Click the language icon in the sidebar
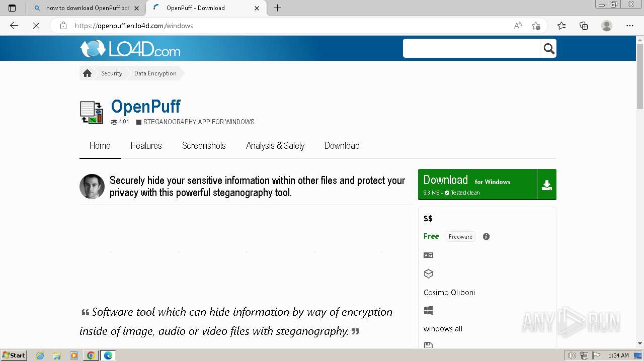 [428, 255]
